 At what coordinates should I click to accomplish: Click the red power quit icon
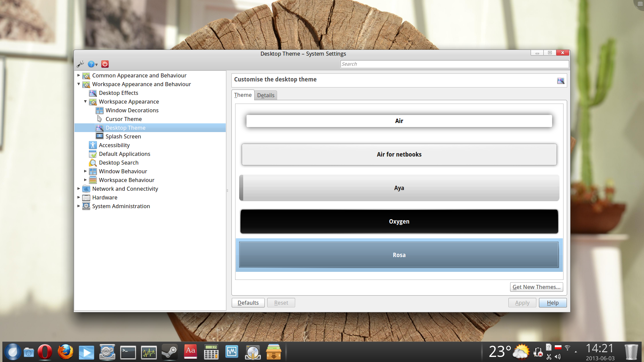pos(105,64)
